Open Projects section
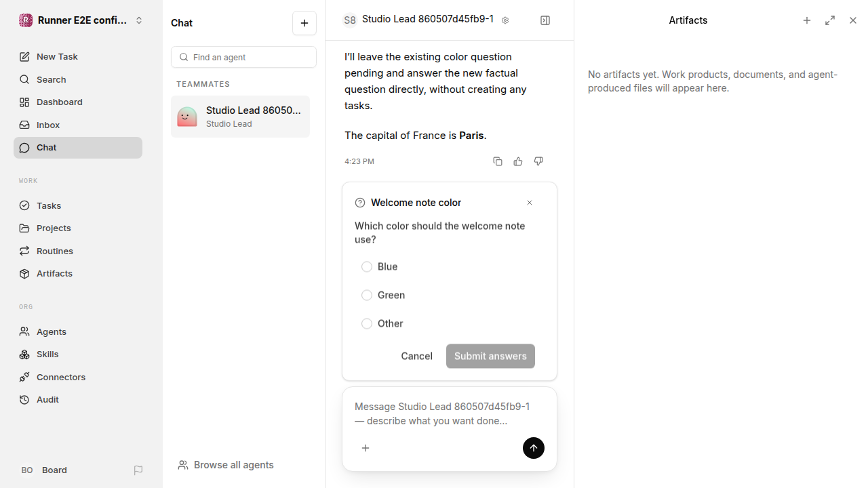This screenshot has height=488, width=868. point(78,228)
